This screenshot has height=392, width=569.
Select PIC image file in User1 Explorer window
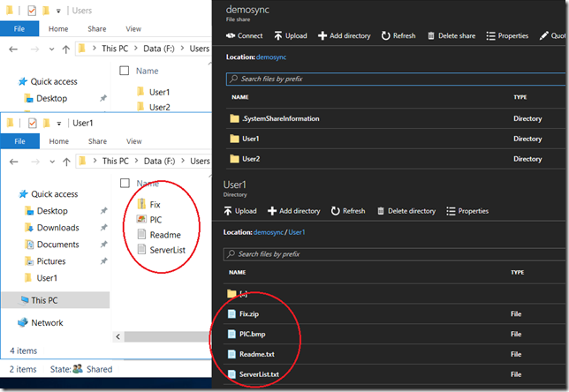click(x=149, y=220)
